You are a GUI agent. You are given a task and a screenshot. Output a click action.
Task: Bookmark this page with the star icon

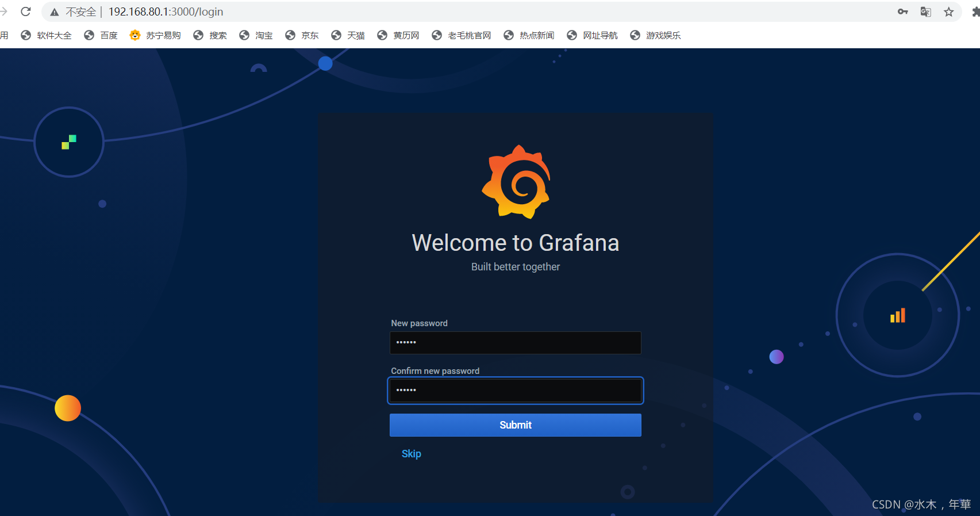pos(949,12)
